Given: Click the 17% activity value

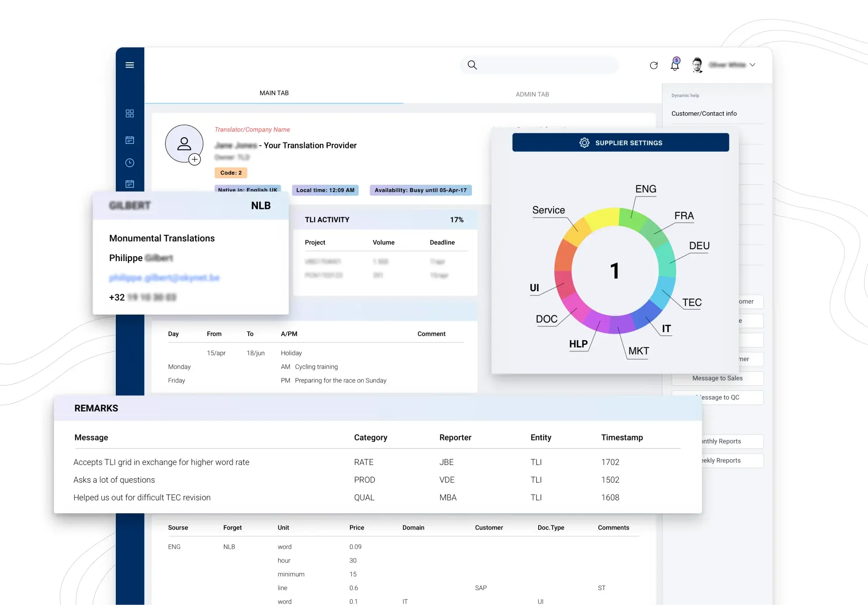Looking at the screenshot, I should click(457, 220).
